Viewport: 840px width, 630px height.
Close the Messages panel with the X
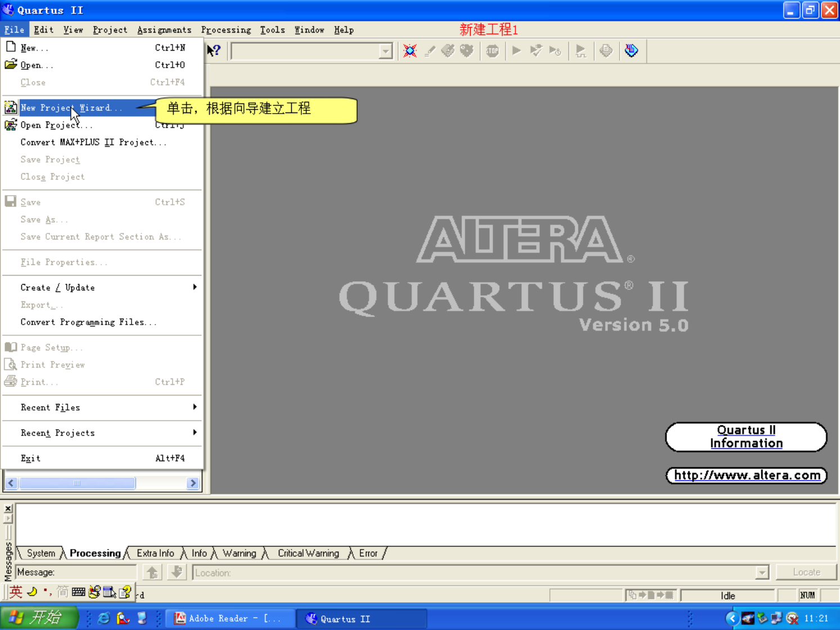pos(8,508)
